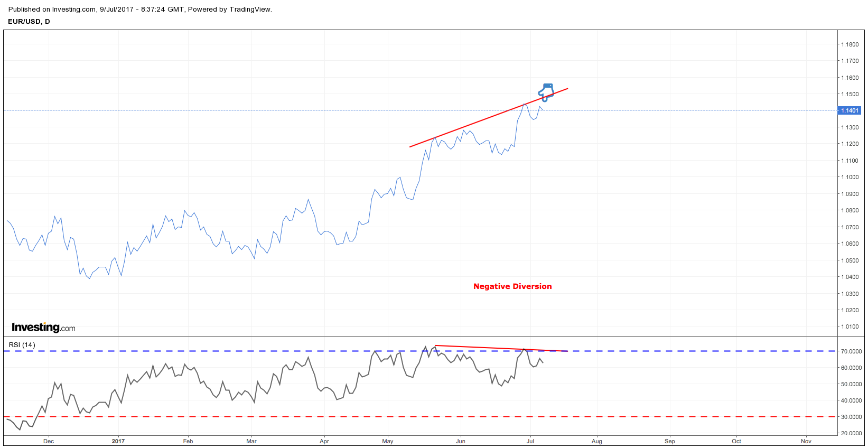Click the RSI 60.0000 axis label
Viewport: 868px width, 448px height.
pos(852,368)
